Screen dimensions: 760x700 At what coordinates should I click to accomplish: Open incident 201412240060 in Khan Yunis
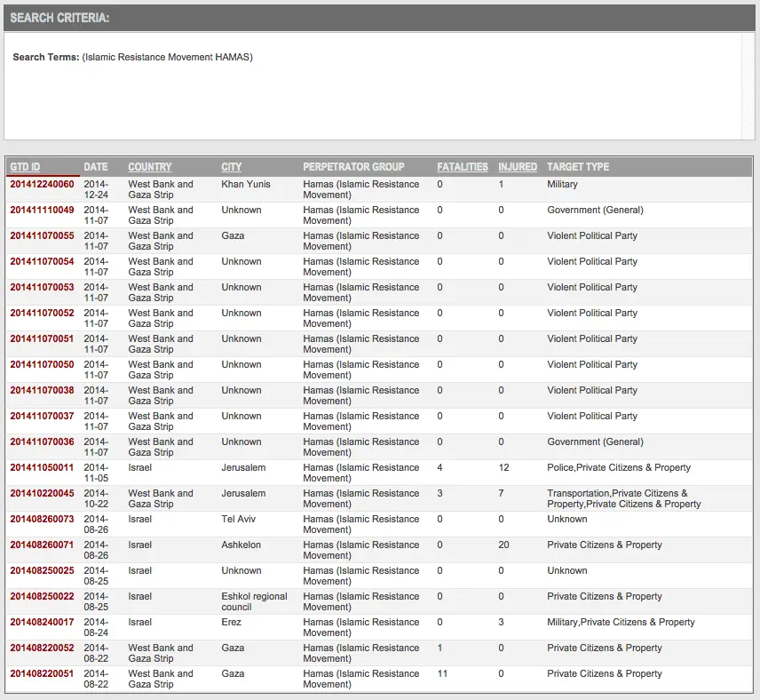point(42,185)
